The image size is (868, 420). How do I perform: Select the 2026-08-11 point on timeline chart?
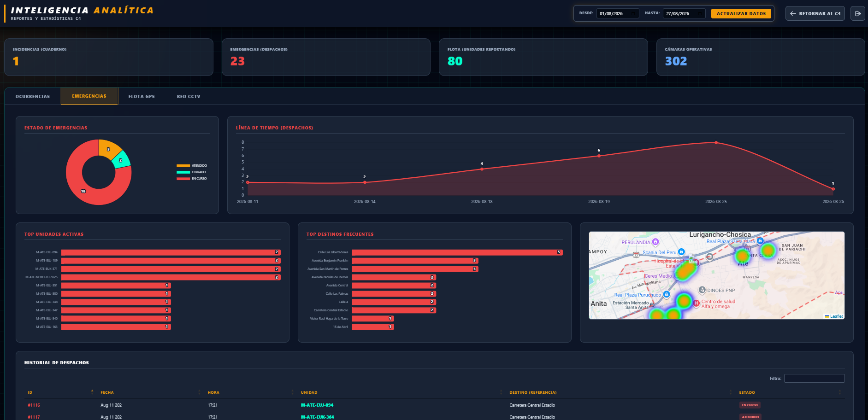coord(248,182)
